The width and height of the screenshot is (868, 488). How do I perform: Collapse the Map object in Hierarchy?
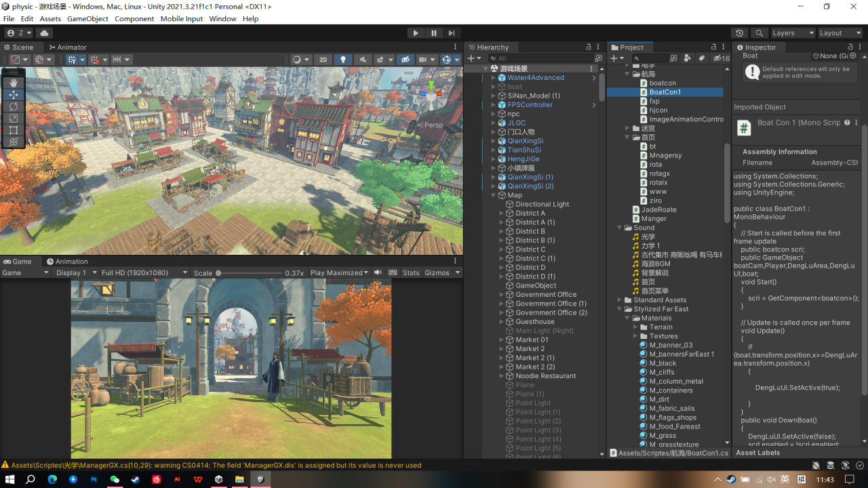click(494, 195)
